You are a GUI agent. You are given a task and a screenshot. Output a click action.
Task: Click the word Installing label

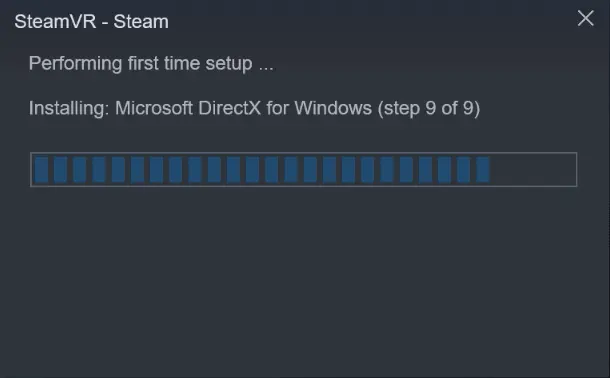[69, 108]
